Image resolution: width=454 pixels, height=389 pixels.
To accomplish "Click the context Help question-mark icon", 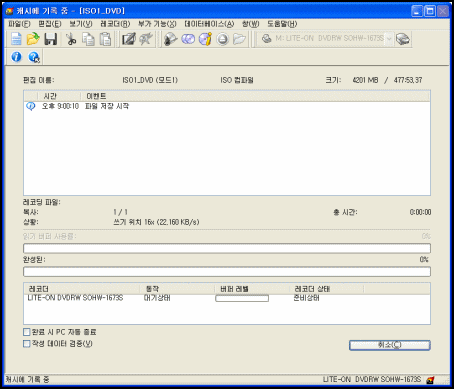I will click(34, 57).
